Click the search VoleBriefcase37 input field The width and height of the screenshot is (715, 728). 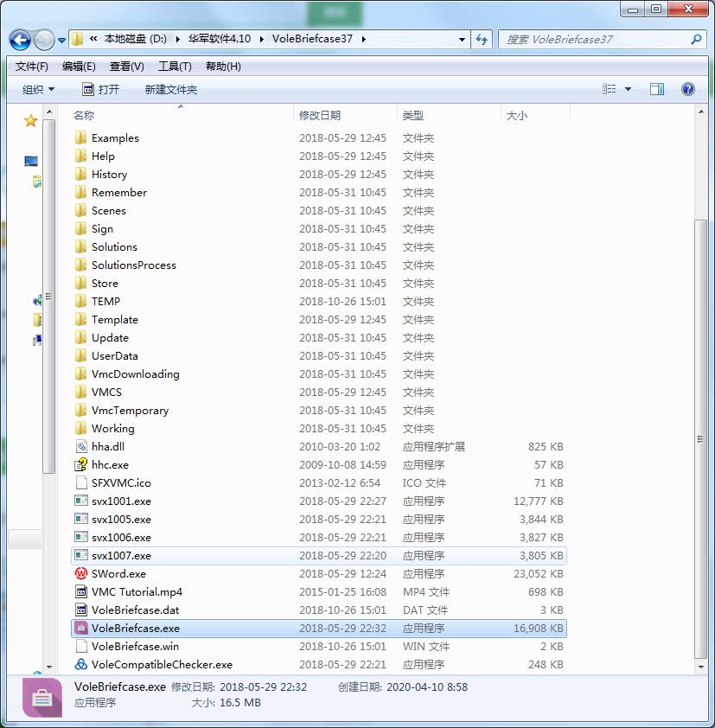[593, 40]
